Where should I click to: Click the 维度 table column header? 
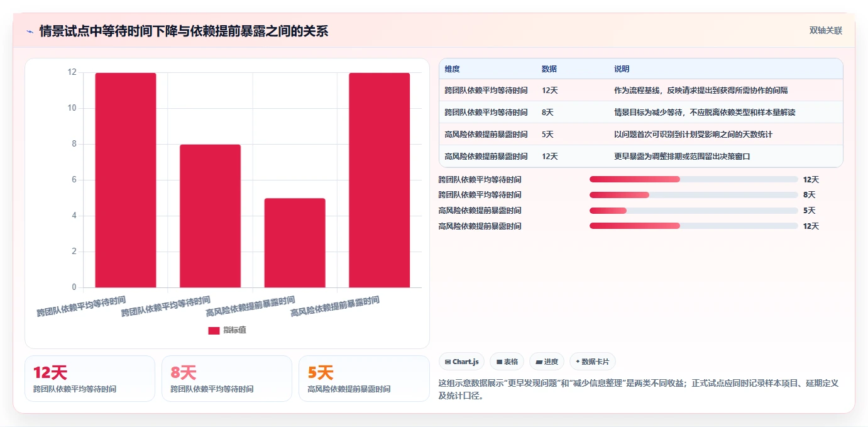452,69
